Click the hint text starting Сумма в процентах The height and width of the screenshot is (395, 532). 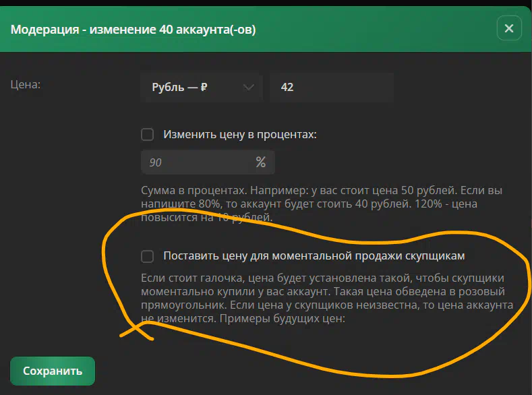pos(322,204)
